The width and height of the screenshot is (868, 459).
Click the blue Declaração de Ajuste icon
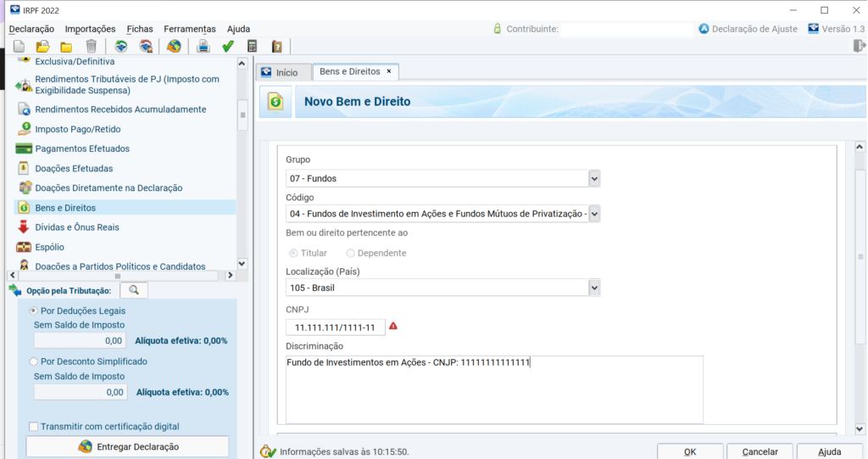(704, 29)
